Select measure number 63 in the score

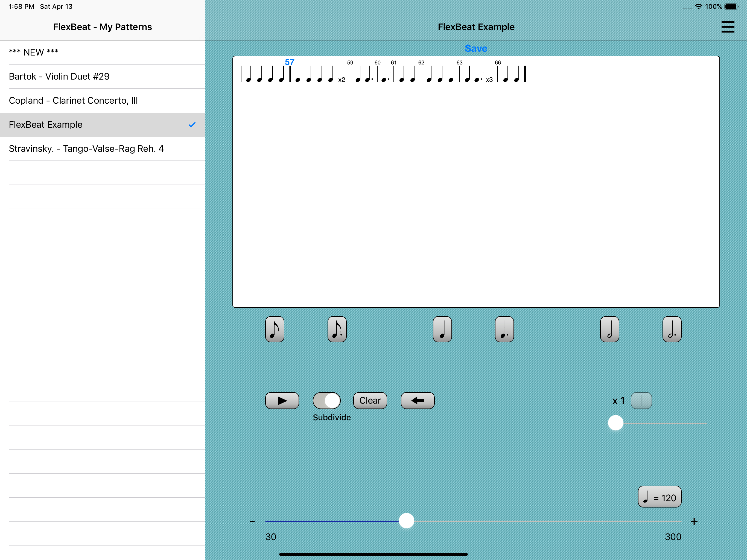click(x=460, y=63)
